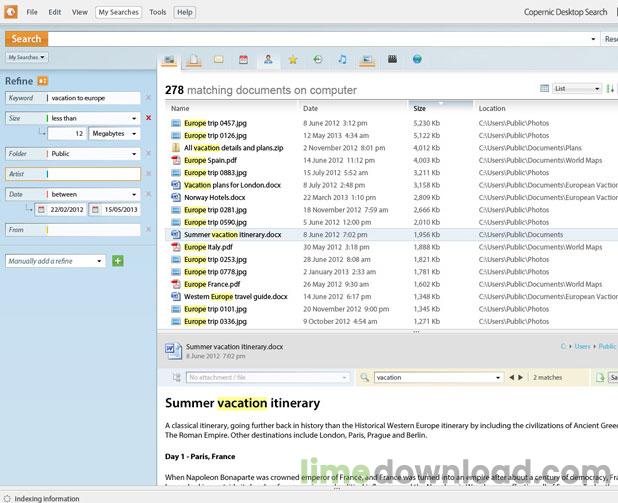Screen dimensions: 618x503
Task: Open the Megabytes unit dropdown
Action: click(x=113, y=133)
